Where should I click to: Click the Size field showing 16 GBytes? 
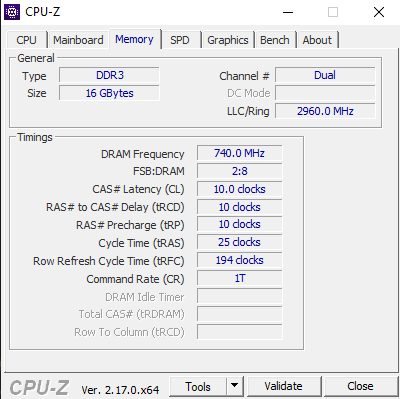pyautogui.click(x=110, y=93)
